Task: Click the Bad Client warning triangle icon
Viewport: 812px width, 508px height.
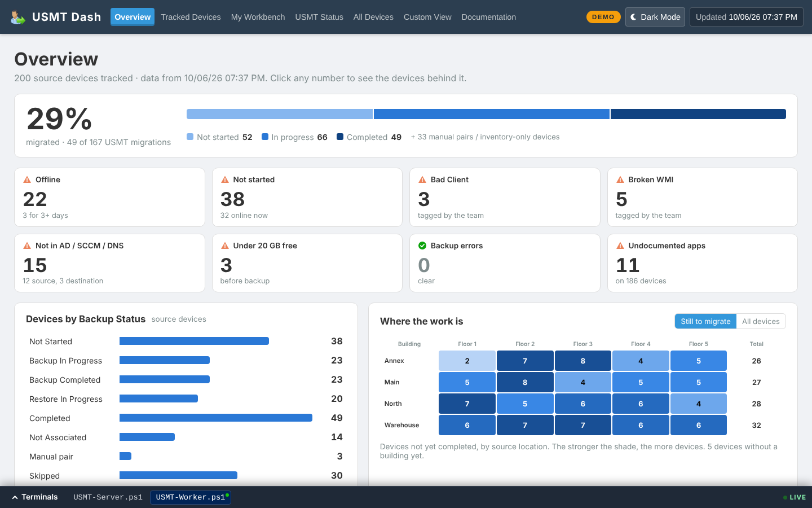Action: point(422,179)
